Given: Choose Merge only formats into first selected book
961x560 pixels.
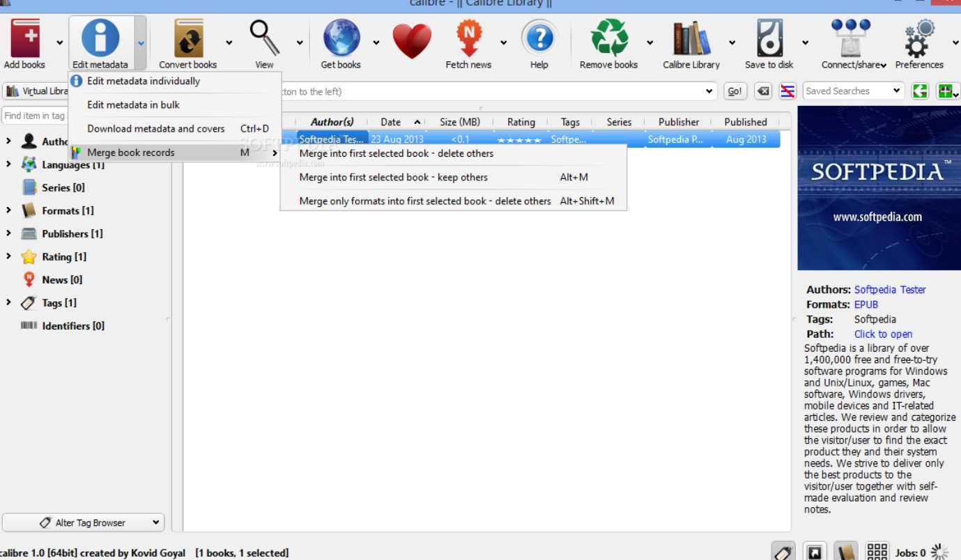Looking at the screenshot, I should [x=454, y=201].
